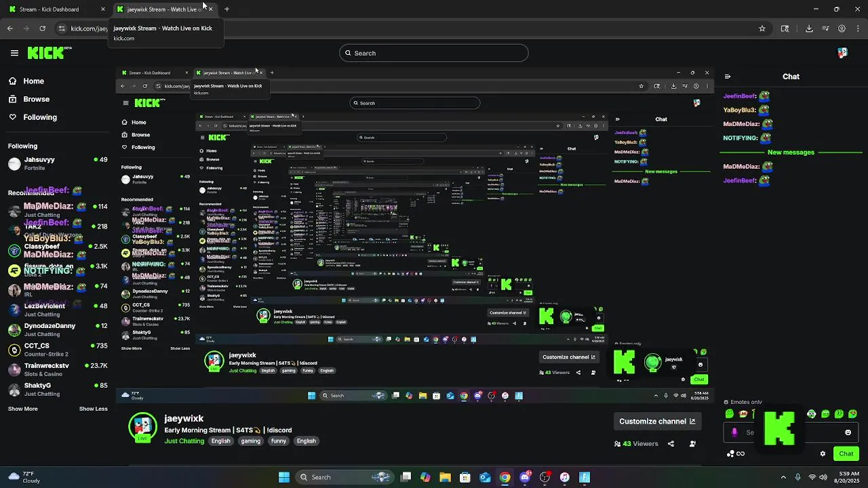Focus the Windows taskbar search box
This screenshot has width=868, height=488.
click(x=344, y=477)
